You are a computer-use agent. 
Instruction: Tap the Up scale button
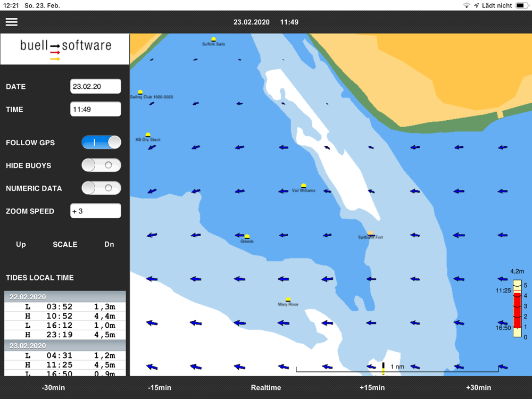click(x=21, y=244)
